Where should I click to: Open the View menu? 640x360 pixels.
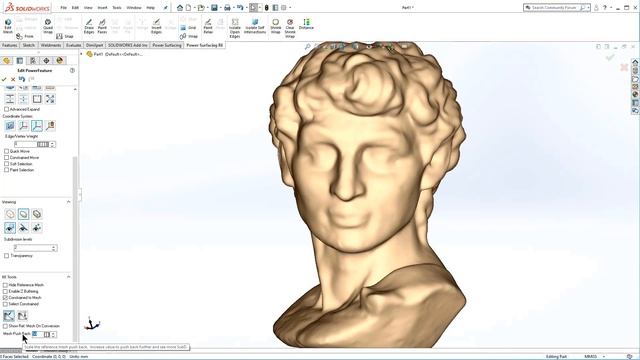[88, 7]
